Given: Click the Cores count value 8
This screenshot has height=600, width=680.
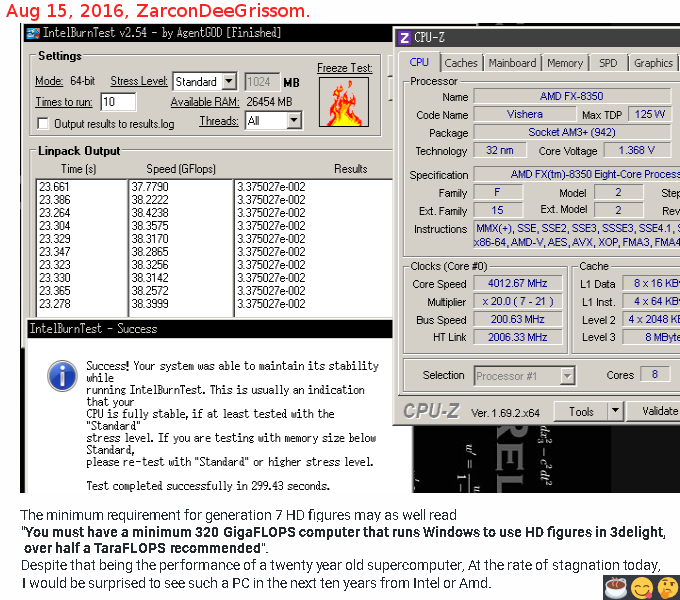Looking at the screenshot, I should pyautogui.click(x=655, y=375).
